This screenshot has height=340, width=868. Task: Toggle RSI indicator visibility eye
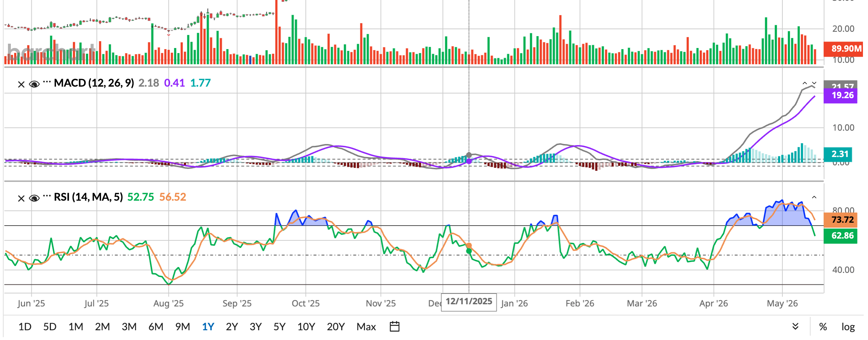pos(34,199)
